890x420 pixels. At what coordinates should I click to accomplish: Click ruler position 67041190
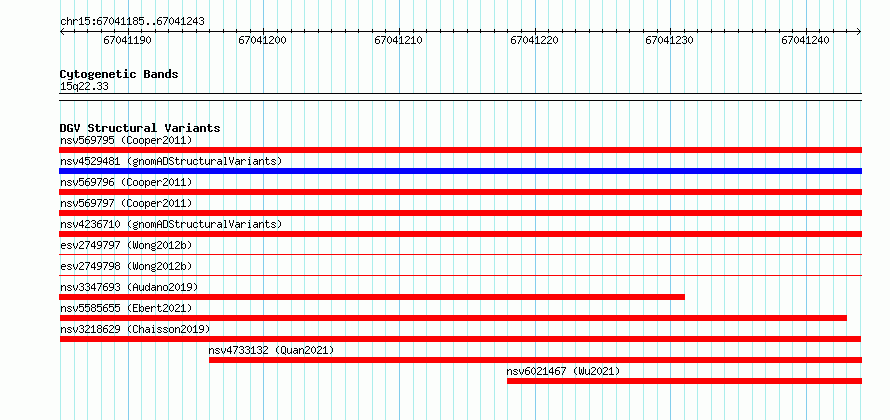click(128, 40)
